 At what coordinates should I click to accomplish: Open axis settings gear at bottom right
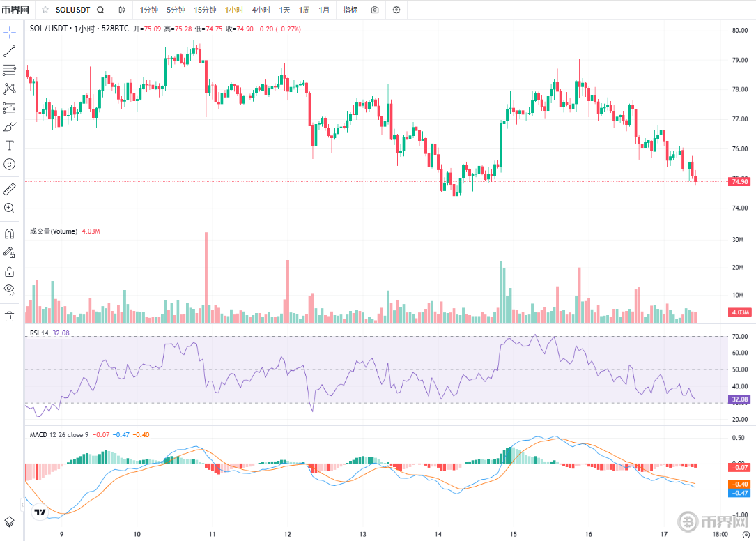tap(746, 534)
